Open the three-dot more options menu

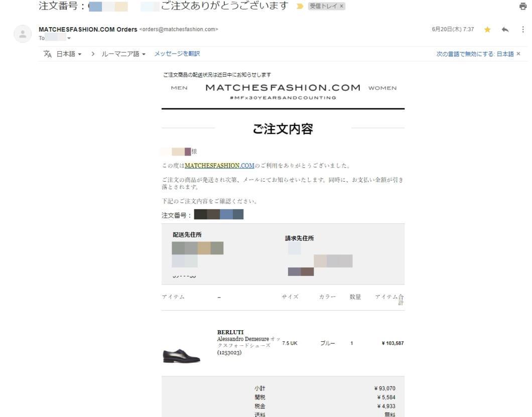(x=523, y=30)
